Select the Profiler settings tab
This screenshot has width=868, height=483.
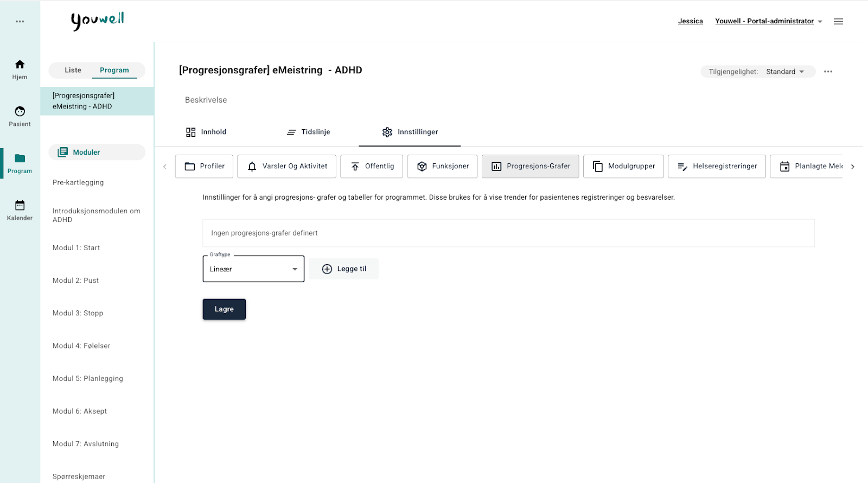pos(204,167)
